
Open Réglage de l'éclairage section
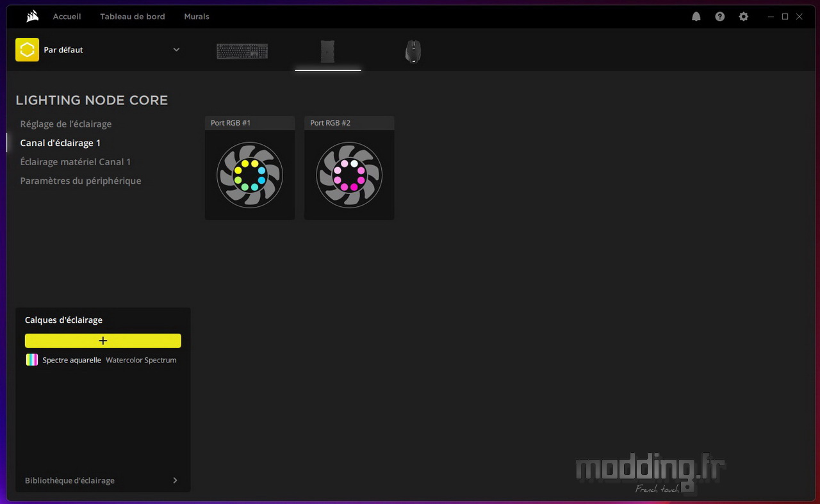tap(66, 124)
